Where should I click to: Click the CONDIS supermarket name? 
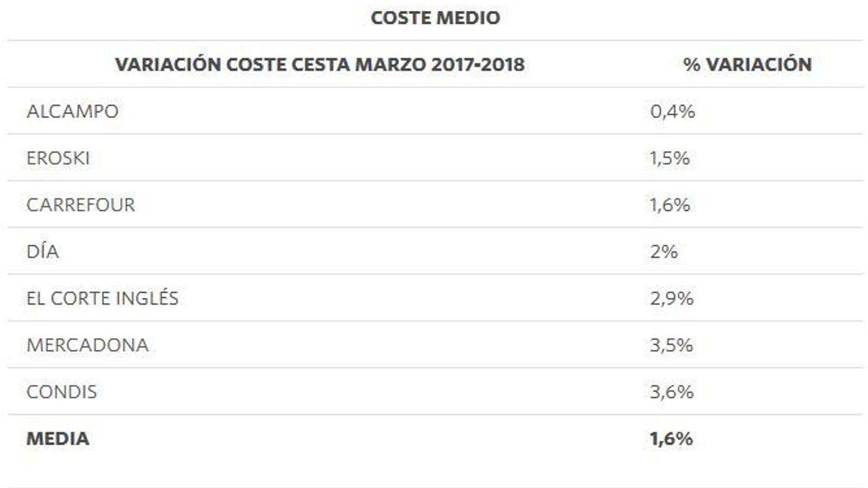click(61, 392)
